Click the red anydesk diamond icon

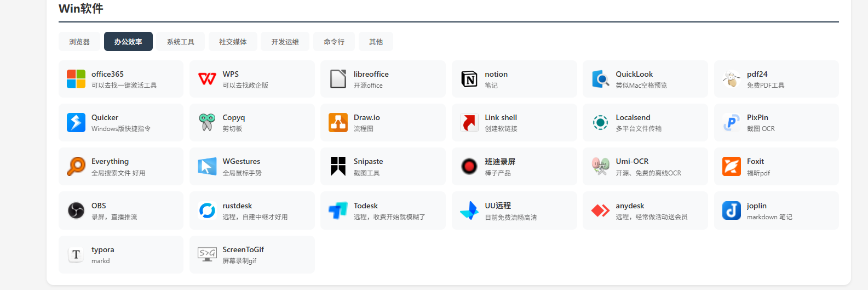pos(600,211)
